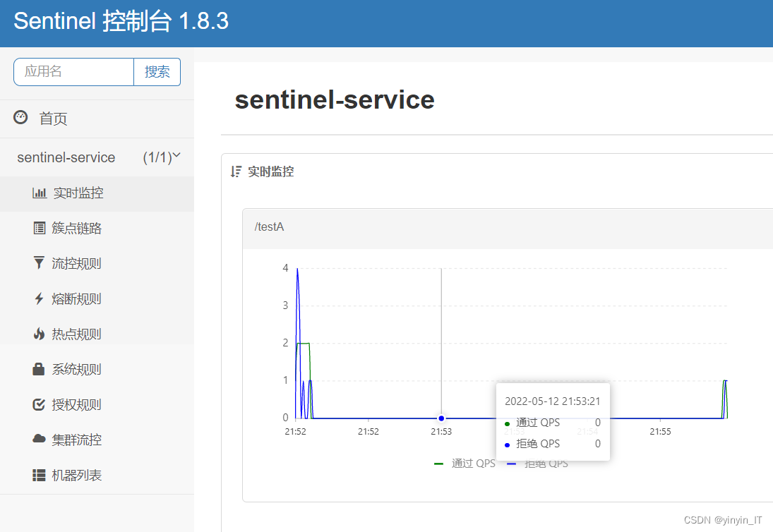This screenshot has width=773, height=532.
Task: Open 熔断规则 from the sidebar
Action: coord(97,299)
